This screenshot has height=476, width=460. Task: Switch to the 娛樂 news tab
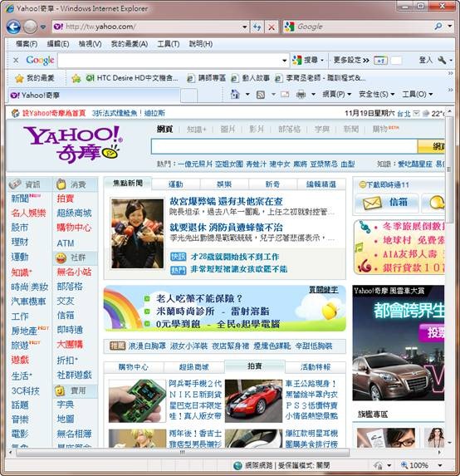pyautogui.click(x=224, y=184)
